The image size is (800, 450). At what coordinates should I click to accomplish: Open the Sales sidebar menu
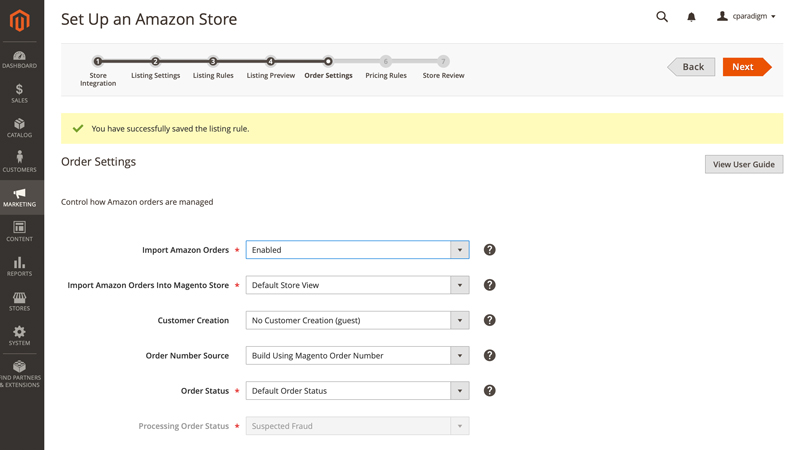(x=19, y=94)
